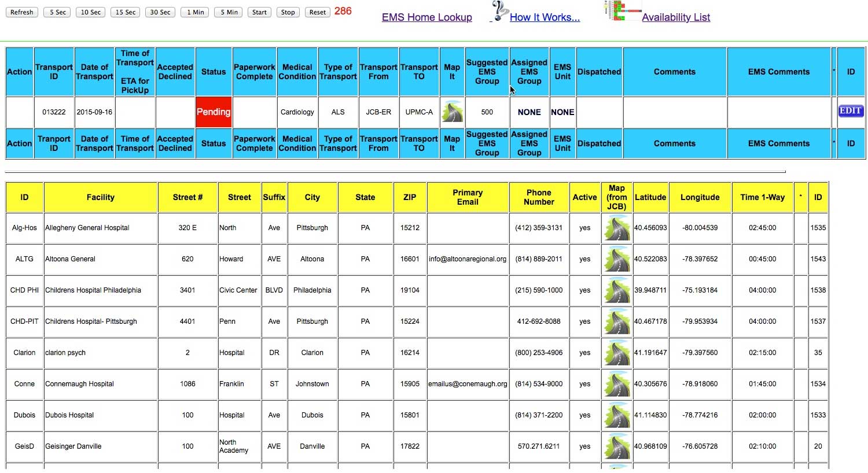
Task: Open map for transport 013222
Action: [452, 112]
